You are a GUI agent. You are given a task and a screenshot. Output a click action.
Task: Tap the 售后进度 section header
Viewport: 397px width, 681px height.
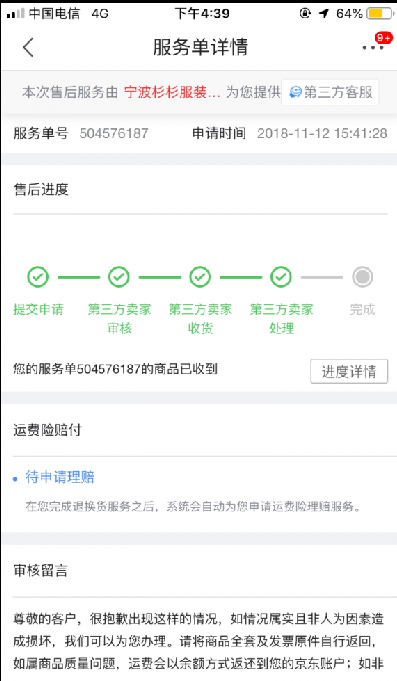pos(41,189)
